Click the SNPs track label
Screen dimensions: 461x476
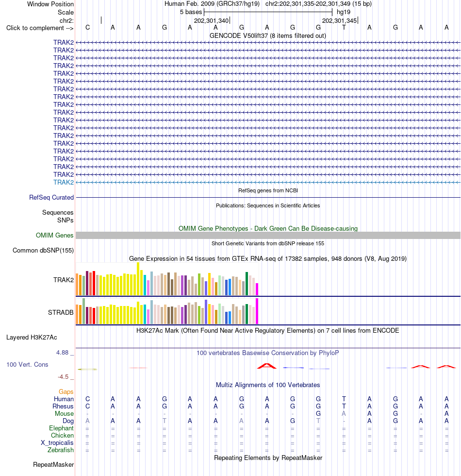tap(65, 220)
